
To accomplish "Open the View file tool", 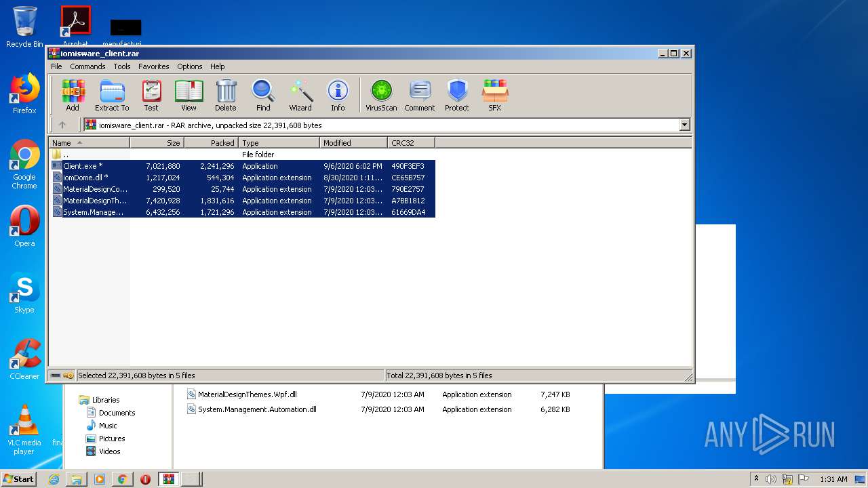I will (x=189, y=96).
